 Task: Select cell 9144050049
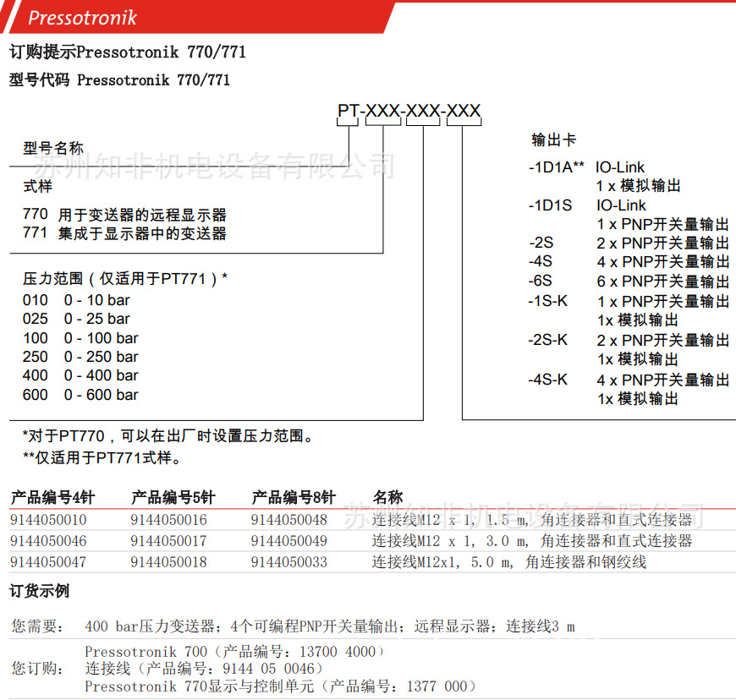pos(288,541)
